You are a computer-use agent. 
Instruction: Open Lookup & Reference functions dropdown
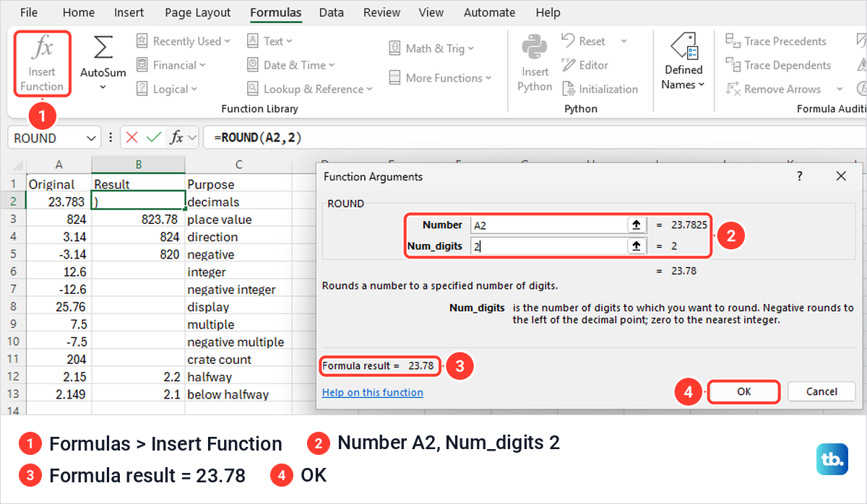pyautogui.click(x=310, y=89)
